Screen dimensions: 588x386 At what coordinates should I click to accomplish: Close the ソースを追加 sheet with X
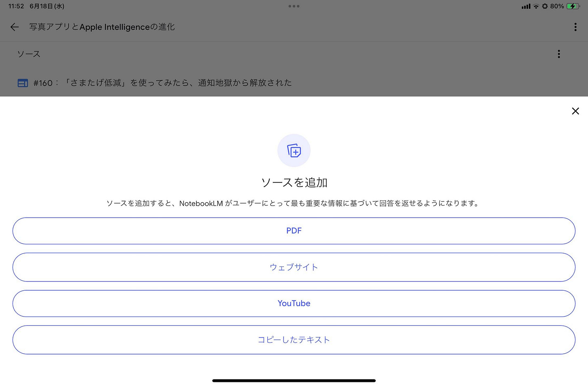pyautogui.click(x=575, y=111)
